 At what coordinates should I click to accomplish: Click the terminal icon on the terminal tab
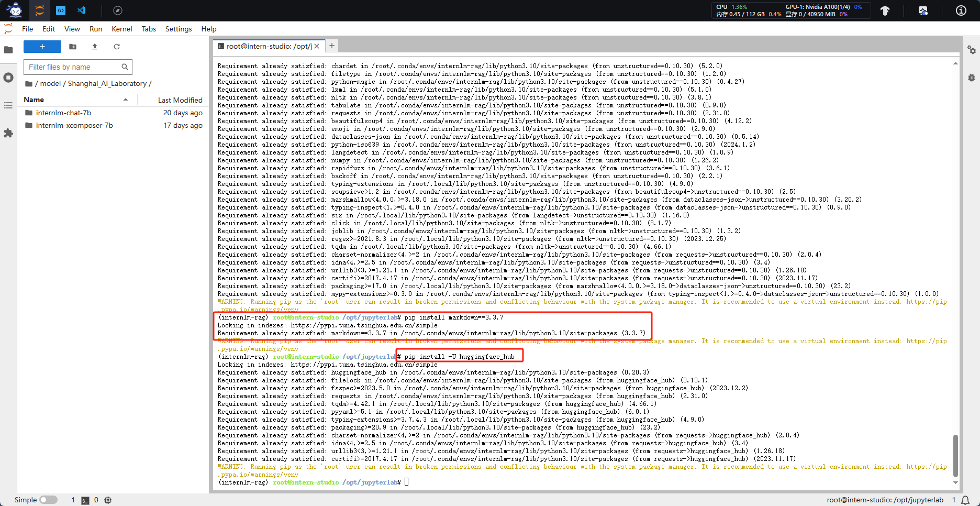[x=221, y=46]
